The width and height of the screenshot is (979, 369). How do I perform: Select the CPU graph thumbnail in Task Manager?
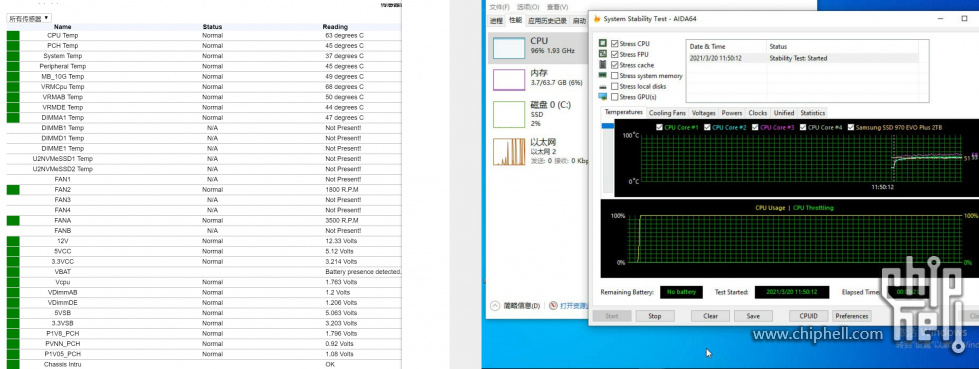pyautogui.click(x=509, y=48)
